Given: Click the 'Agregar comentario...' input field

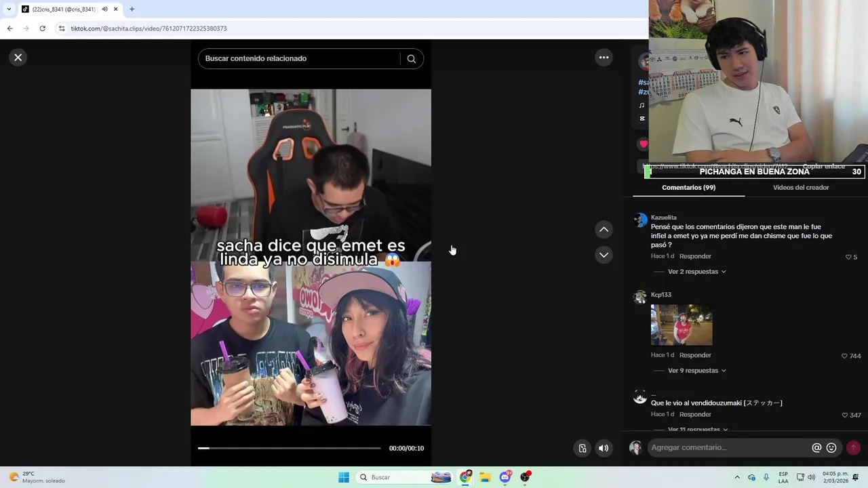Looking at the screenshot, I should [729, 447].
